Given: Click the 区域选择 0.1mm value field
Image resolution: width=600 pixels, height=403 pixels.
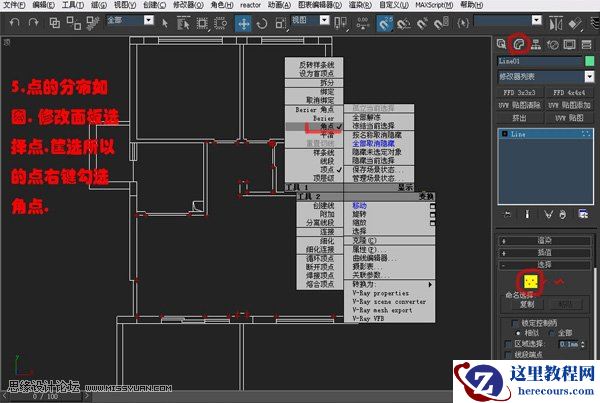Looking at the screenshot, I should 569,344.
